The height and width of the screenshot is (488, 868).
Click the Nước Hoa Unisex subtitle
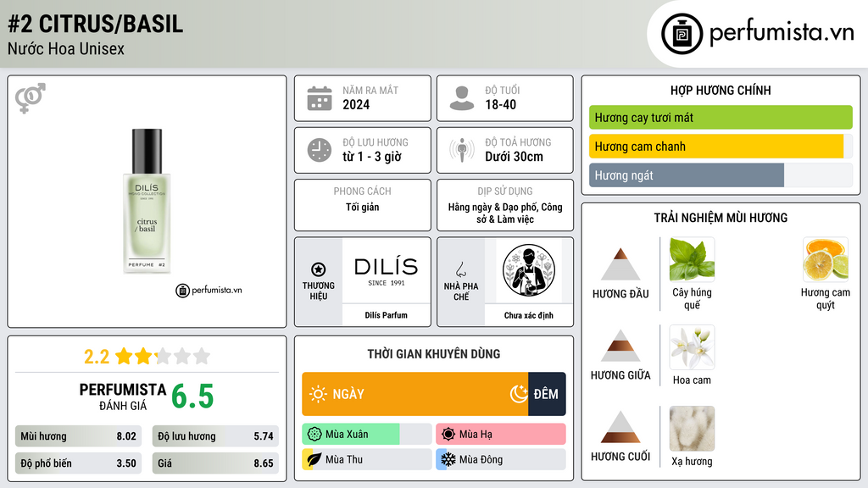(66, 48)
